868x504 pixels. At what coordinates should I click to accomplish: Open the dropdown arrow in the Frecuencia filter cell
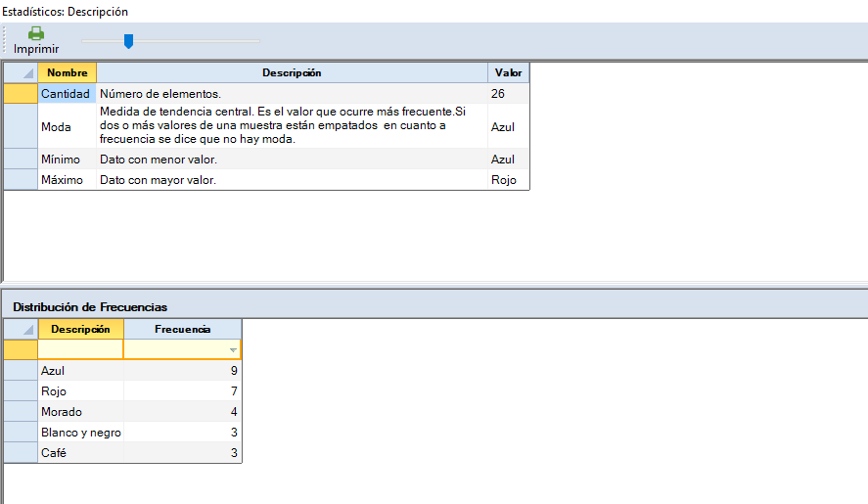[232, 349]
